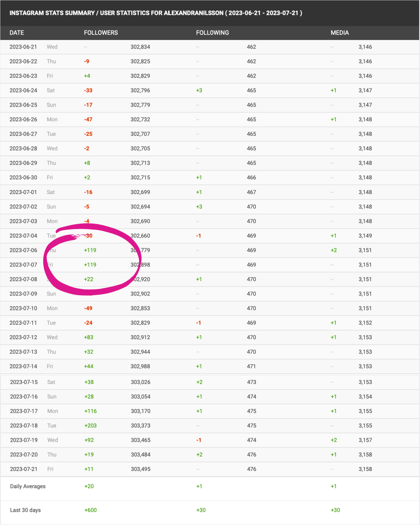Click -1 following change on 2023-07-04
This screenshot has width=420, height=529.
click(199, 236)
